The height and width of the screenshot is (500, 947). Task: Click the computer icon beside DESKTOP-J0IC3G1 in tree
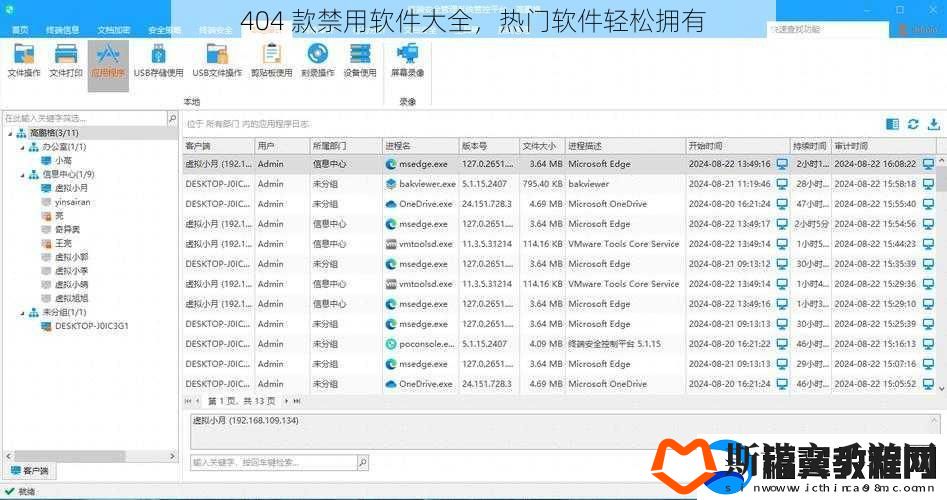(45, 326)
